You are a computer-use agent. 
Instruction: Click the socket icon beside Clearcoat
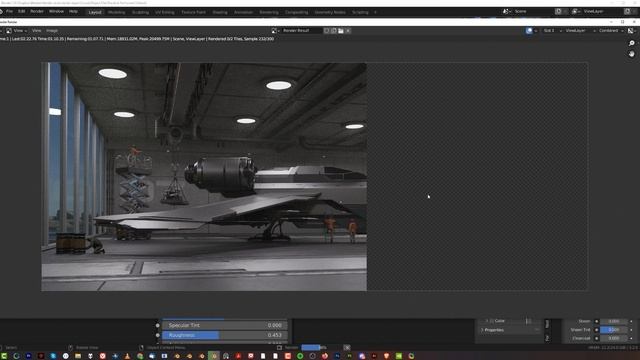[x=596, y=338]
